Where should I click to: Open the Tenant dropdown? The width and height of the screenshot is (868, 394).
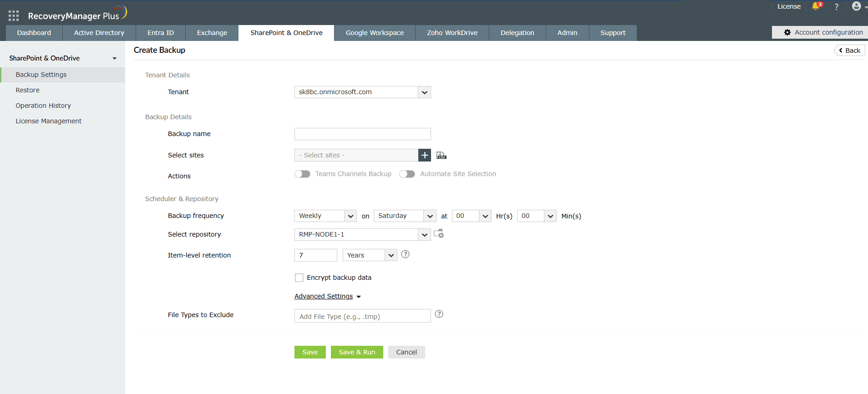pos(363,92)
